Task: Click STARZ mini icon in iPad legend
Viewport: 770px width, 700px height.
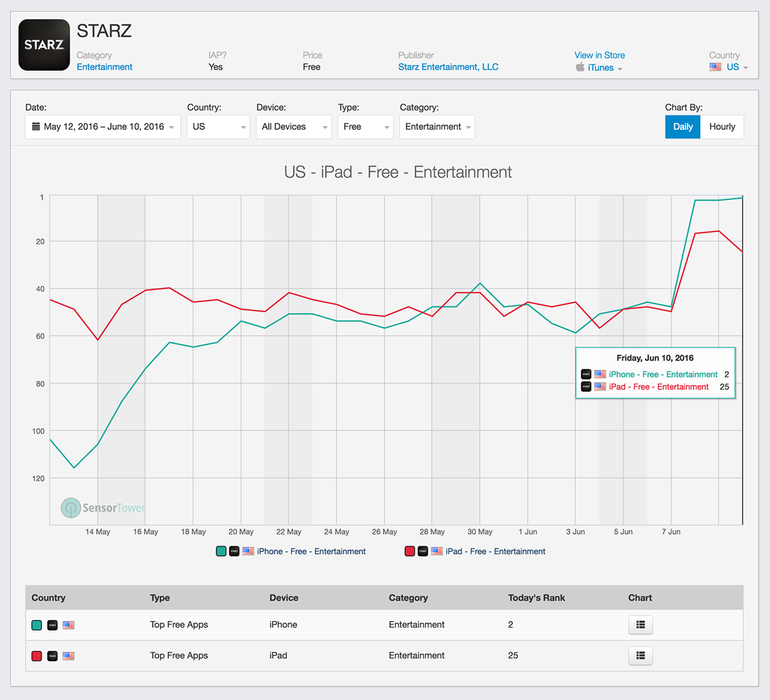Action: [423, 551]
